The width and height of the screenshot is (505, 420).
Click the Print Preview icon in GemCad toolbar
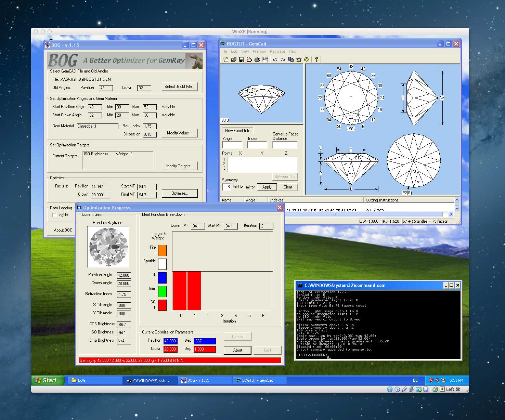point(249,60)
